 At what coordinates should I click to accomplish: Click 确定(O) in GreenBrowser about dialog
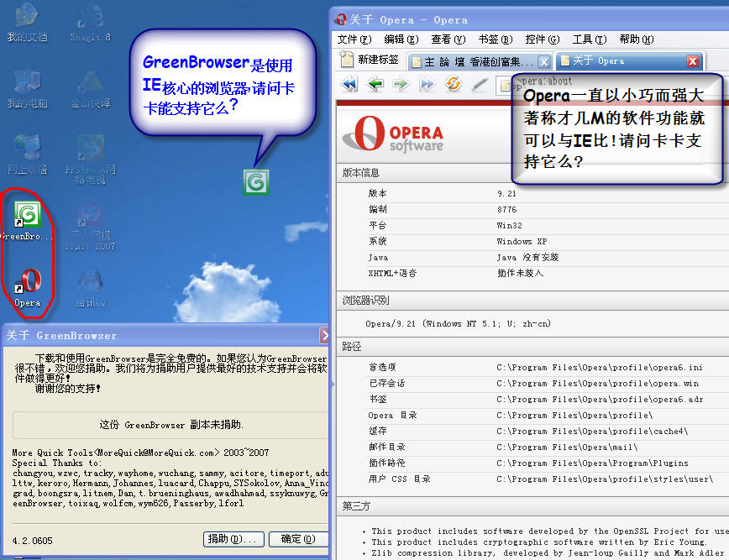coord(298,539)
